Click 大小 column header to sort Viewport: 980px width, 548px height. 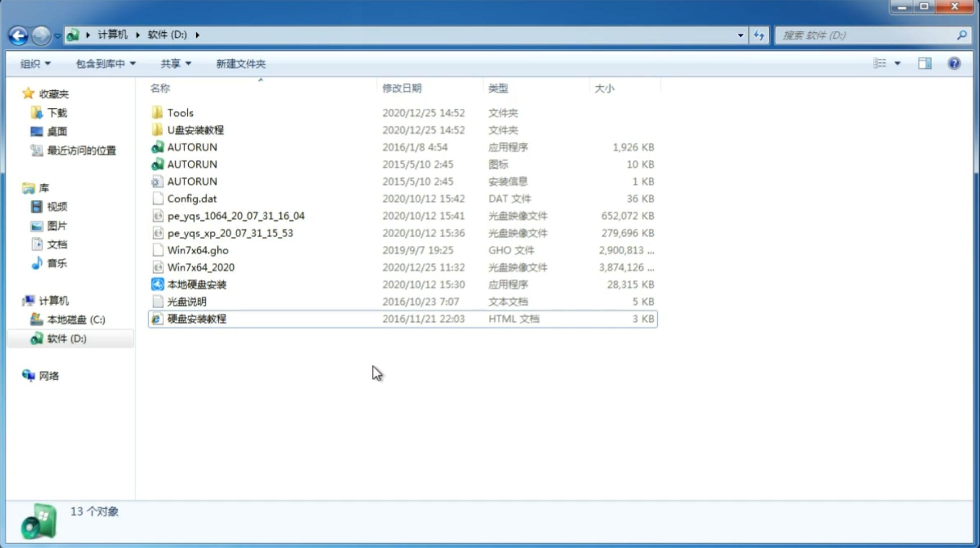(605, 88)
